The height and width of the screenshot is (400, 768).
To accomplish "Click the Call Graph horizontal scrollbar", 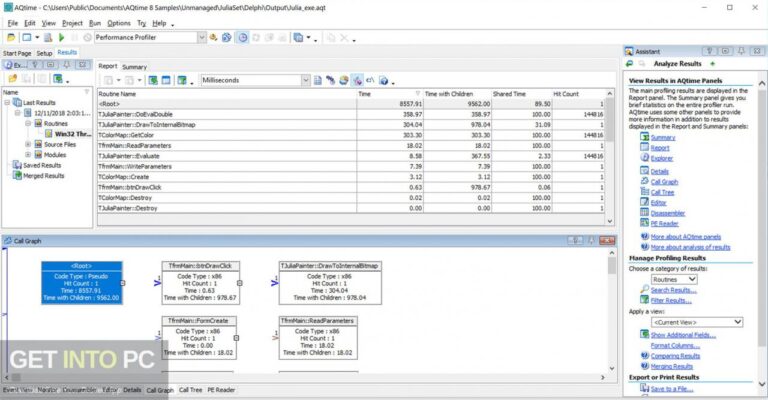I will click(x=305, y=377).
